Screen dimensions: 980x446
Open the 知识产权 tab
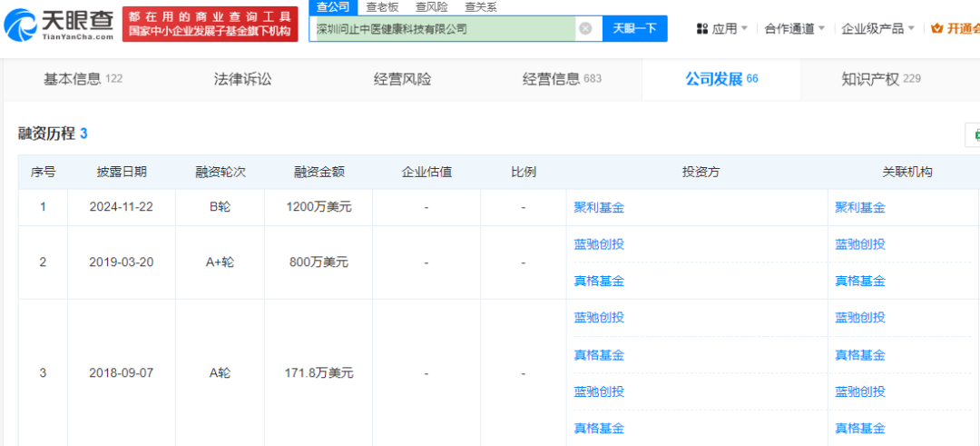880,79
